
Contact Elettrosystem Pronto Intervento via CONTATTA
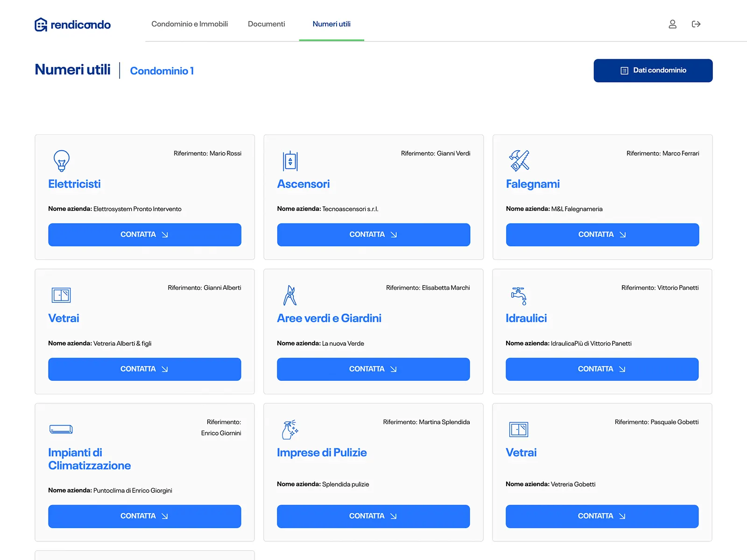pos(145,235)
